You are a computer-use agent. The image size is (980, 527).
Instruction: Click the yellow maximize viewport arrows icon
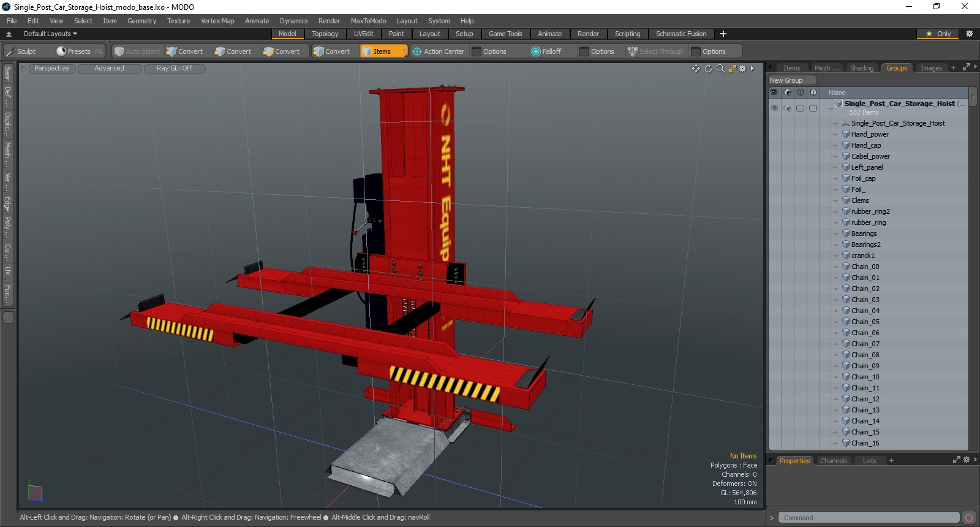click(732, 69)
